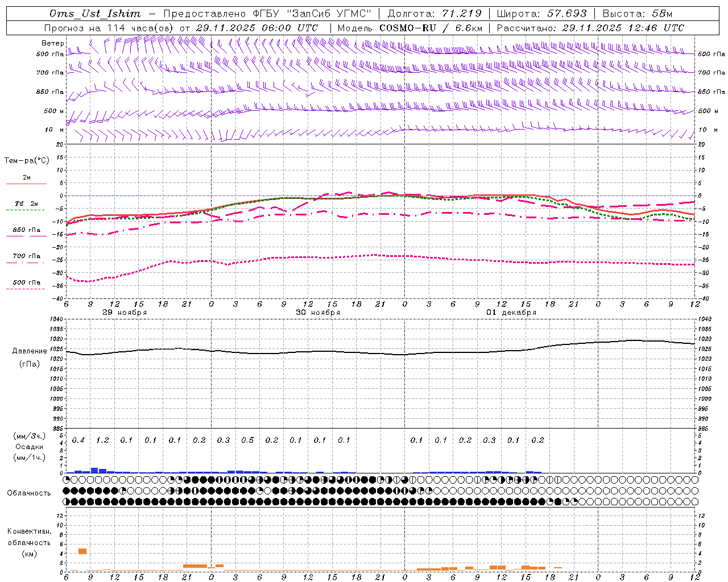Click the Широта: 57.693 header field
The image size is (728, 582).
point(541,14)
